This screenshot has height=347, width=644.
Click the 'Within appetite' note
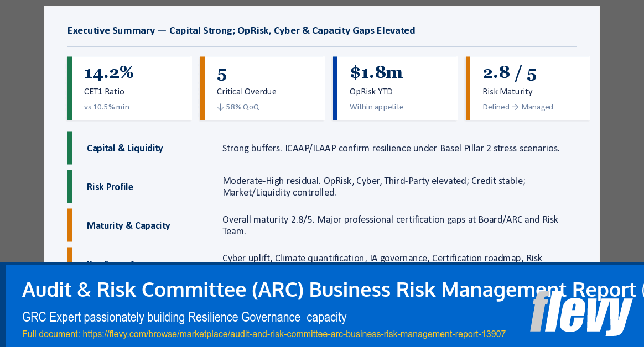376,107
